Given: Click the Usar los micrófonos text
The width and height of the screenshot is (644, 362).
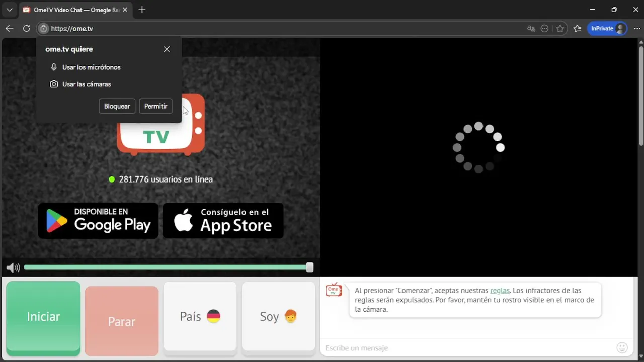Looking at the screenshot, I should [92, 67].
